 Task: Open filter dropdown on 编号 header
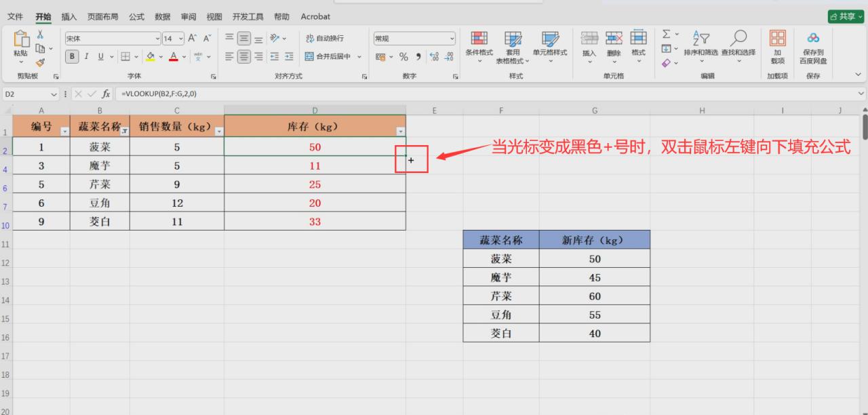click(x=64, y=132)
